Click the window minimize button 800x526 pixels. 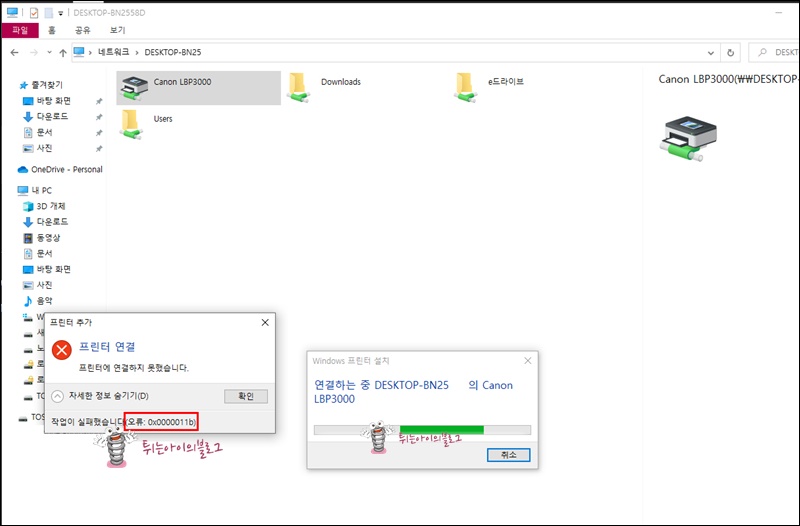point(779,13)
